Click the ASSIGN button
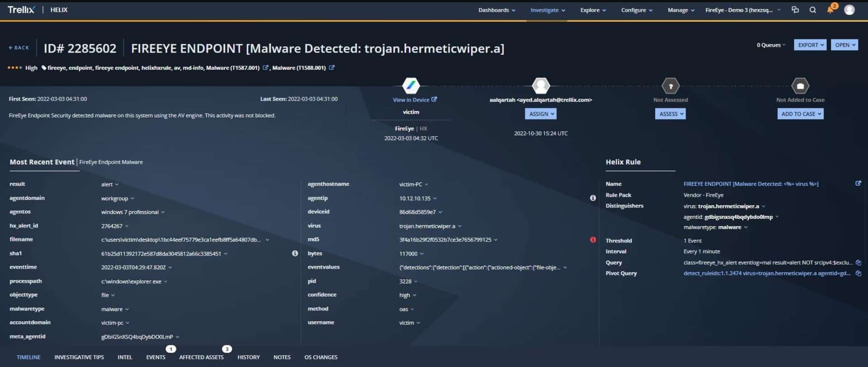Screen dimensions: 868x367 [x=541, y=114]
